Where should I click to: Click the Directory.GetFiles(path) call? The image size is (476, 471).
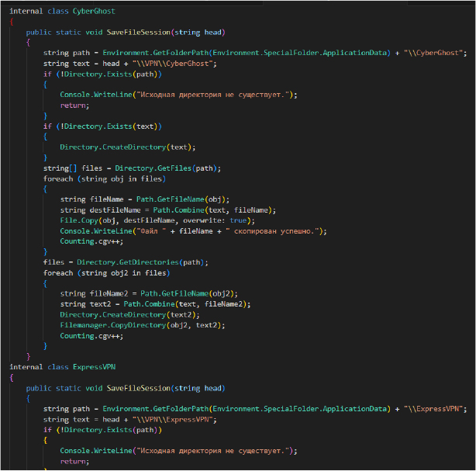(x=166, y=168)
